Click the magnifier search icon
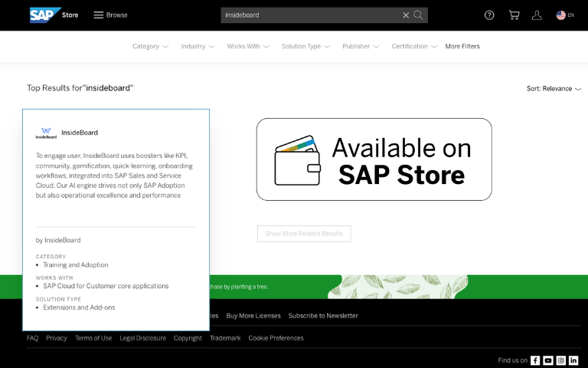588x368 pixels. (419, 15)
